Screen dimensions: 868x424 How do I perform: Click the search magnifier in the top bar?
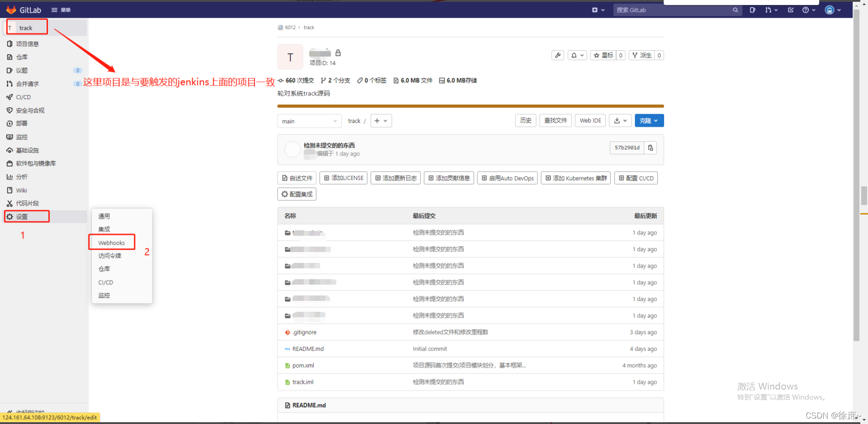[735, 10]
